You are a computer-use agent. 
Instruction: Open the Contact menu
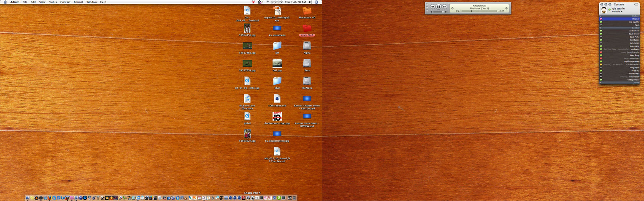pos(66,2)
